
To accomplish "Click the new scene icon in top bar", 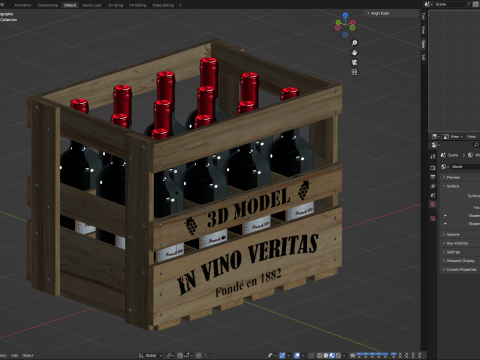I will point(476,4).
